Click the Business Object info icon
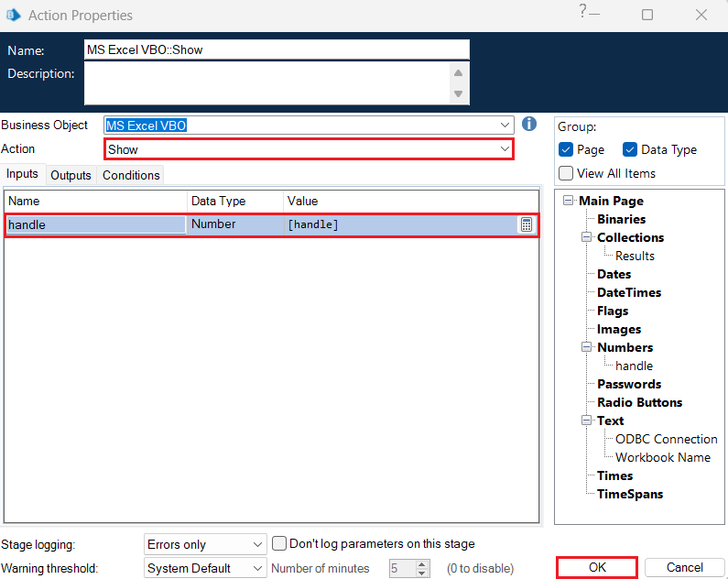The width and height of the screenshot is (728, 579). click(529, 125)
